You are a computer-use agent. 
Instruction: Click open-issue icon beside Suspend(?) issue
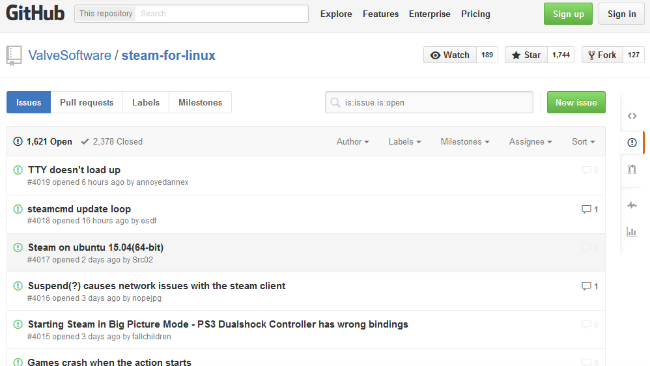pyautogui.click(x=18, y=286)
